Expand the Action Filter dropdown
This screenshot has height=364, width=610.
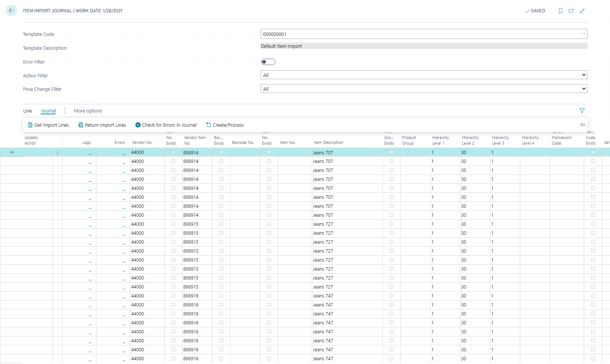coord(424,75)
